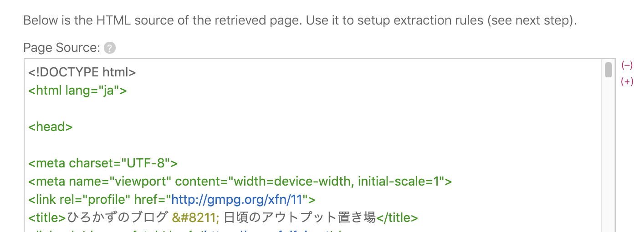Click the Page Source help question icon

pyautogui.click(x=109, y=48)
